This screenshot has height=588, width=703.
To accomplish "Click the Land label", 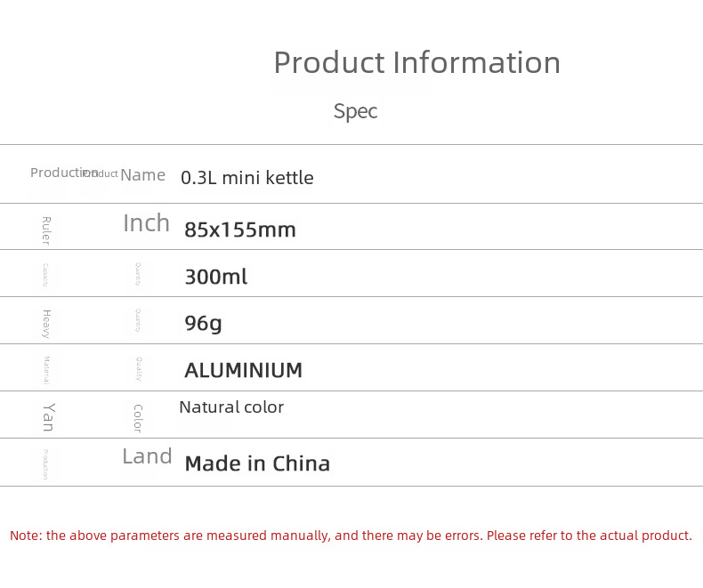I will (x=147, y=456).
